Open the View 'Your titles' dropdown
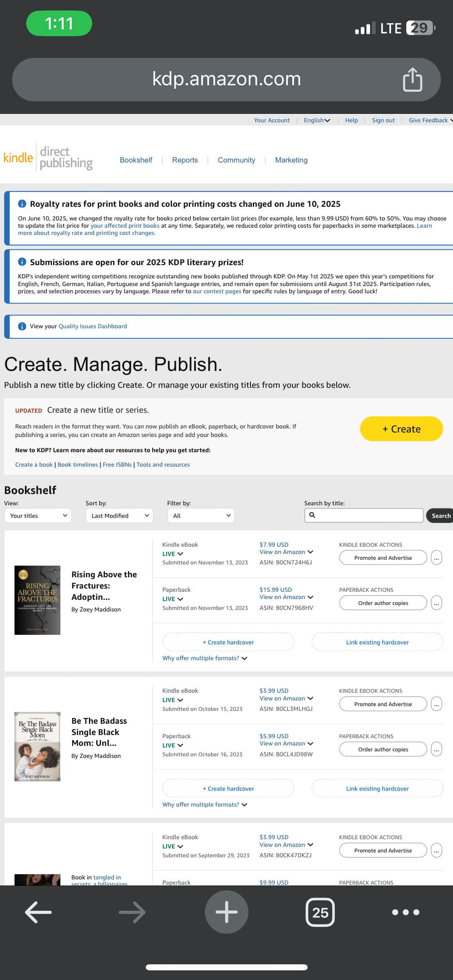The height and width of the screenshot is (980, 453). point(38,516)
